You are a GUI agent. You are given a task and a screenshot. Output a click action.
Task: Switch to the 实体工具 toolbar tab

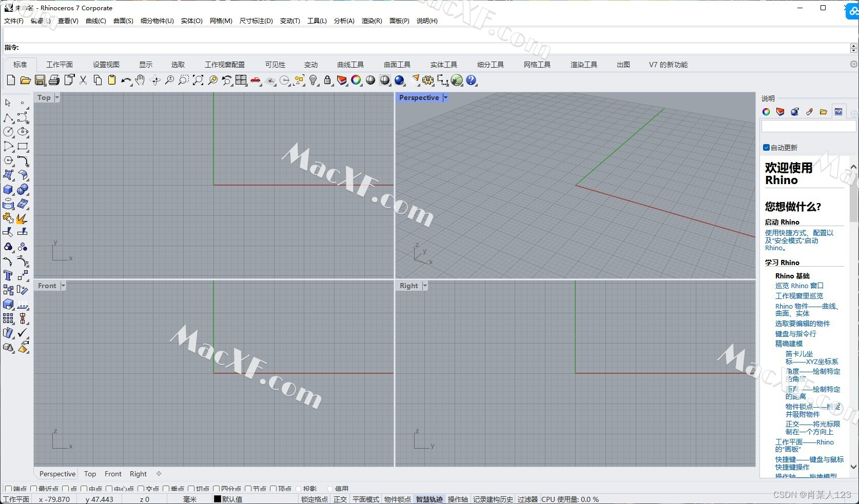pos(444,65)
